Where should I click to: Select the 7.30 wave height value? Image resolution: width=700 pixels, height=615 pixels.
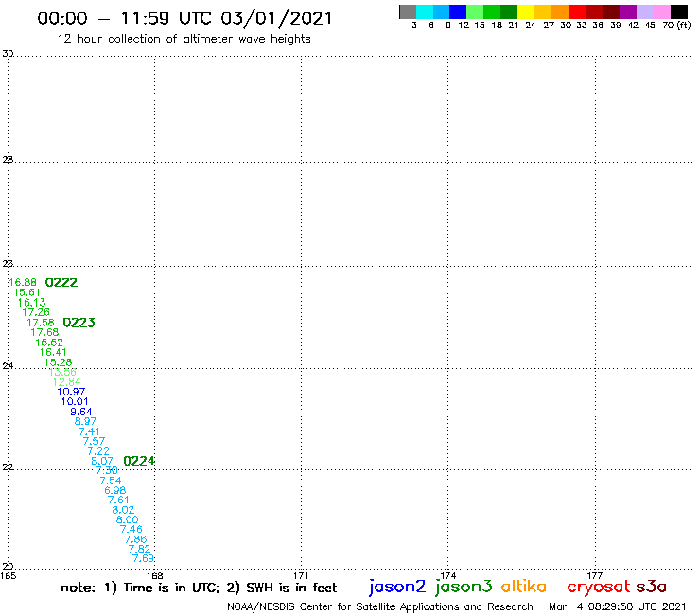107,470
